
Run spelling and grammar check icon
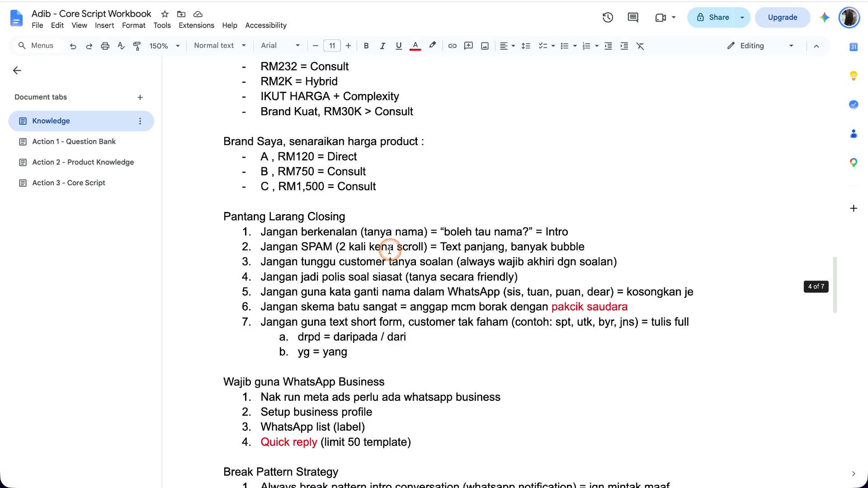pos(121,46)
